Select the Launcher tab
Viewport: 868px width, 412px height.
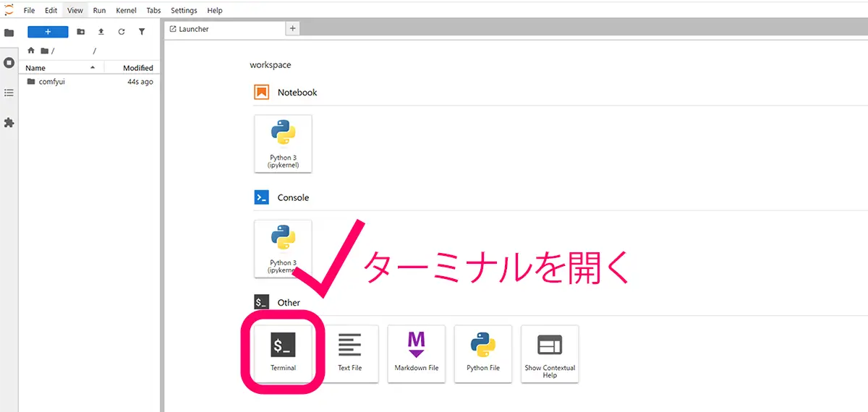coord(226,29)
